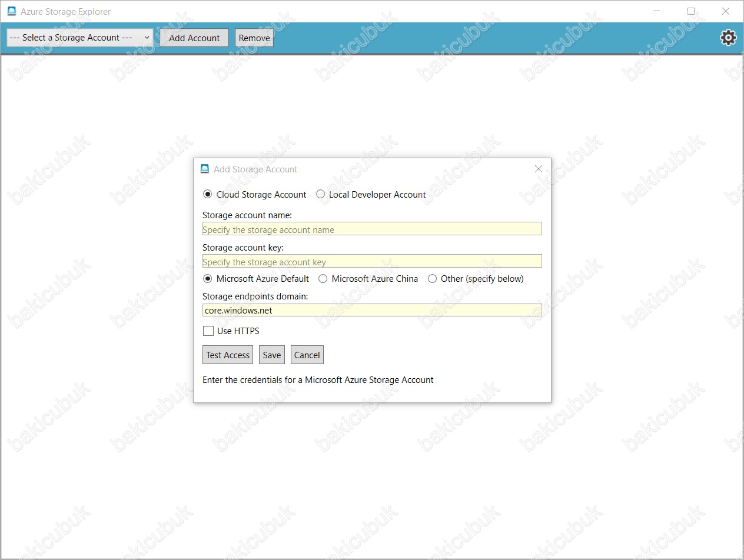Viewport: 744px width, 560px height.
Task: Click the Remove button in toolbar
Action: pos(254,38)
